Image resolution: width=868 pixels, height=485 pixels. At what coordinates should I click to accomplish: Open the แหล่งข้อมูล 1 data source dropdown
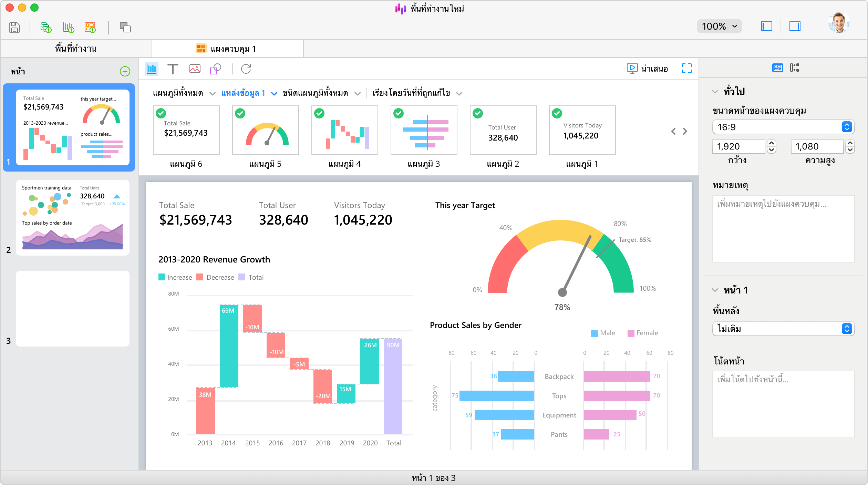pyautogui.click(x=249, y=93)
